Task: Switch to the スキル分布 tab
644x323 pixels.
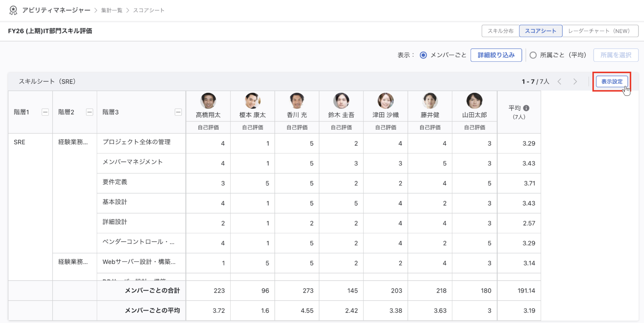Action: click(500, 31)
